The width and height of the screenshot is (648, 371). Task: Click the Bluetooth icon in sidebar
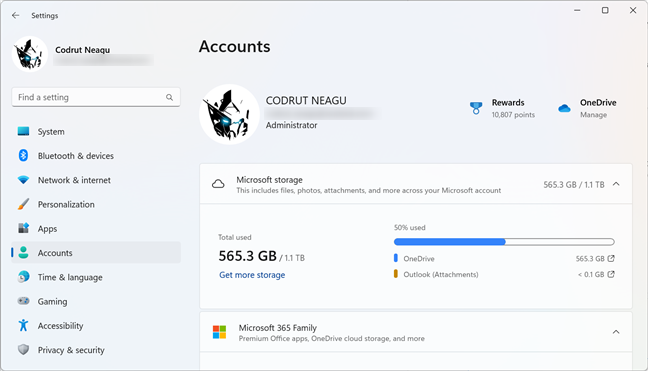(24, 155)
